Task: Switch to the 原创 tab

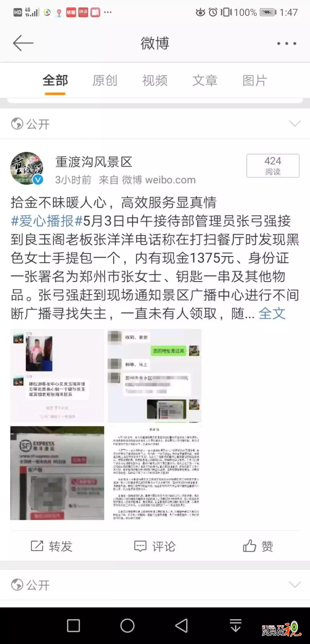Action: 105,80
